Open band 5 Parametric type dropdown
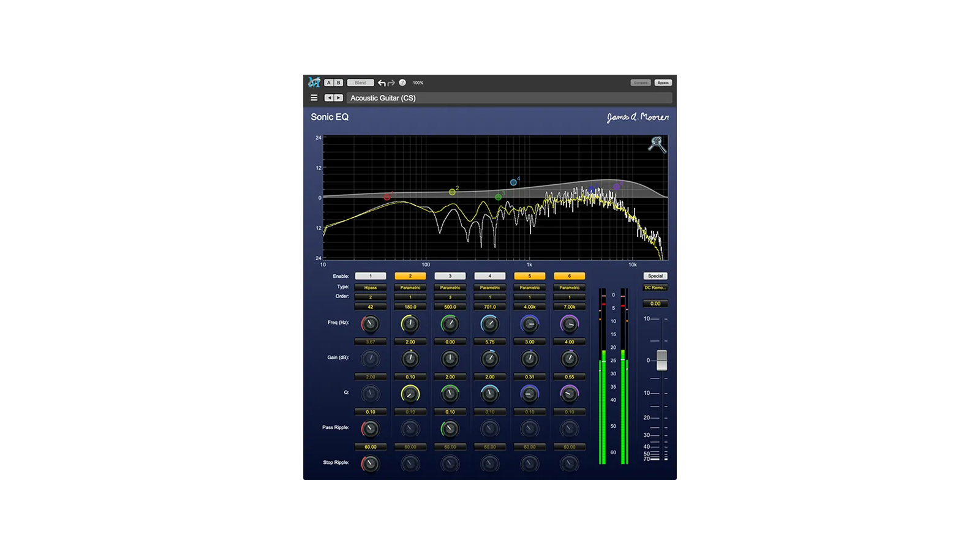980x551 pixels. pos(530,287)
